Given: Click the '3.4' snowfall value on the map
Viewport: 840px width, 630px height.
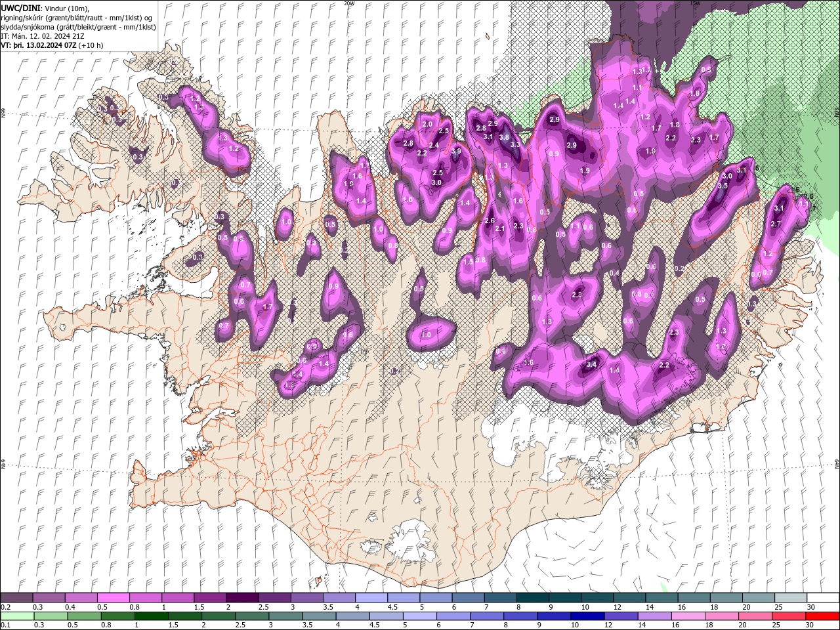Looking at the screenshot, I should click(x=591, y=364).
